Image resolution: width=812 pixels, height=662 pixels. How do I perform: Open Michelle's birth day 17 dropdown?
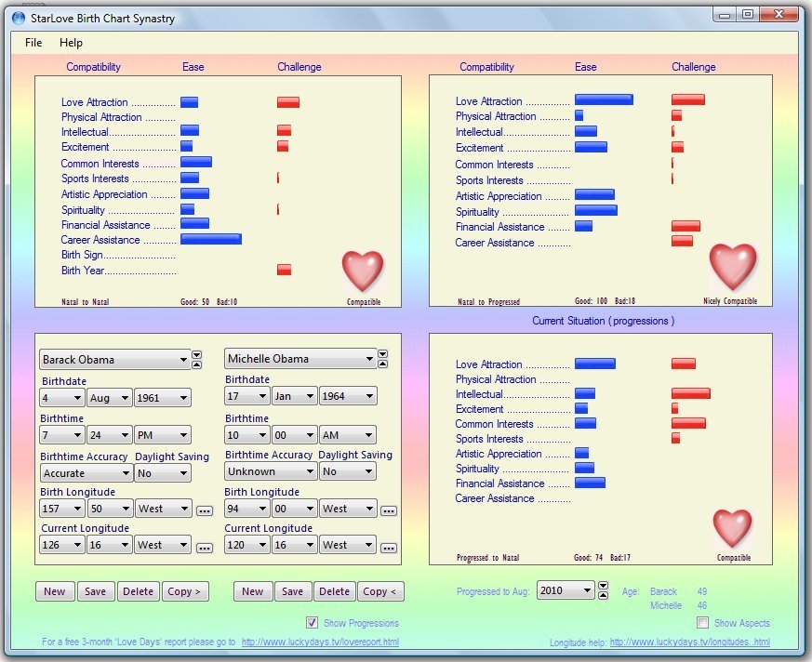[x=247, y=396]
